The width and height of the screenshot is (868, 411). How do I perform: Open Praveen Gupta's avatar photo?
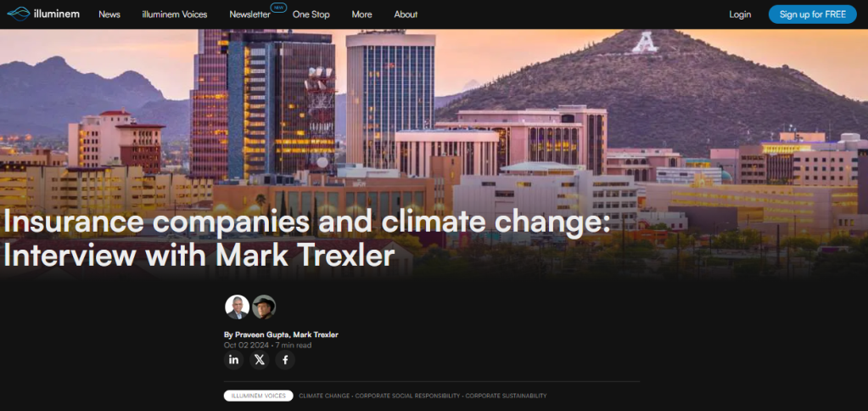(237, 307)
